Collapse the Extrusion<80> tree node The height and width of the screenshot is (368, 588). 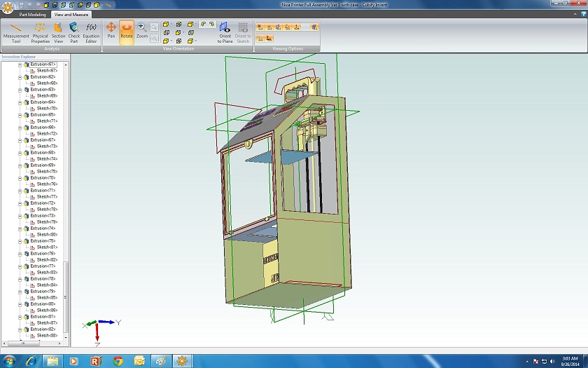click(20, 304)
